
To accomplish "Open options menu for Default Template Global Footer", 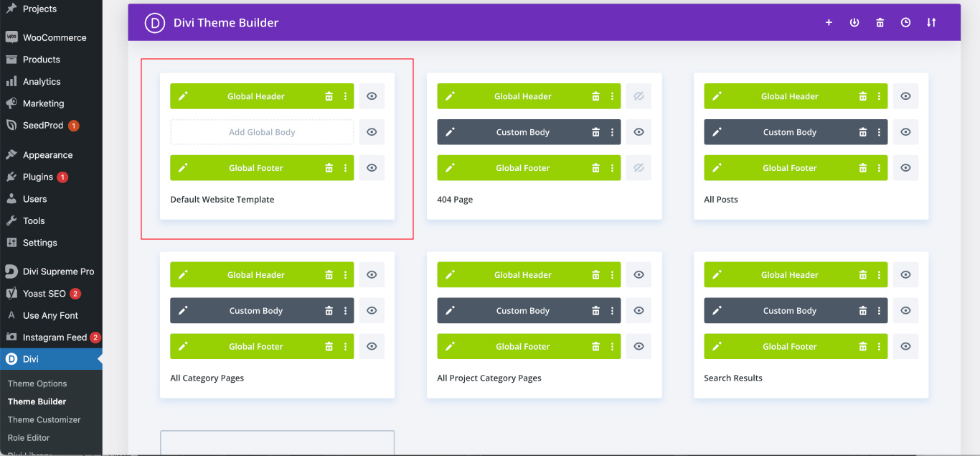I will [345, 168].
